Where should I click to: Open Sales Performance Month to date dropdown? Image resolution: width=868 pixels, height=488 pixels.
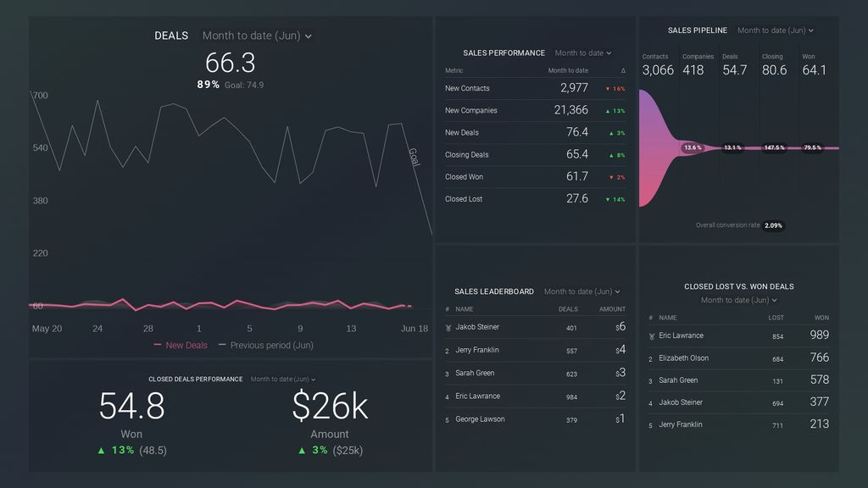click(x=583, y=53)
